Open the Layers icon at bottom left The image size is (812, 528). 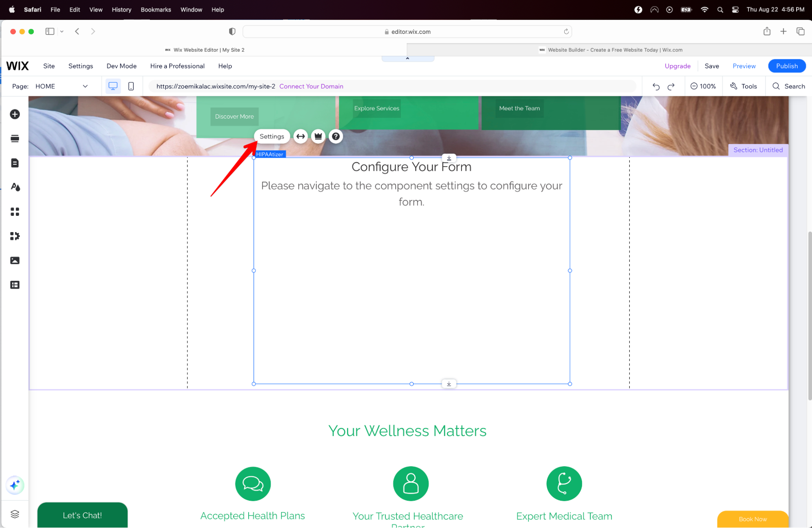click(15, 514)
